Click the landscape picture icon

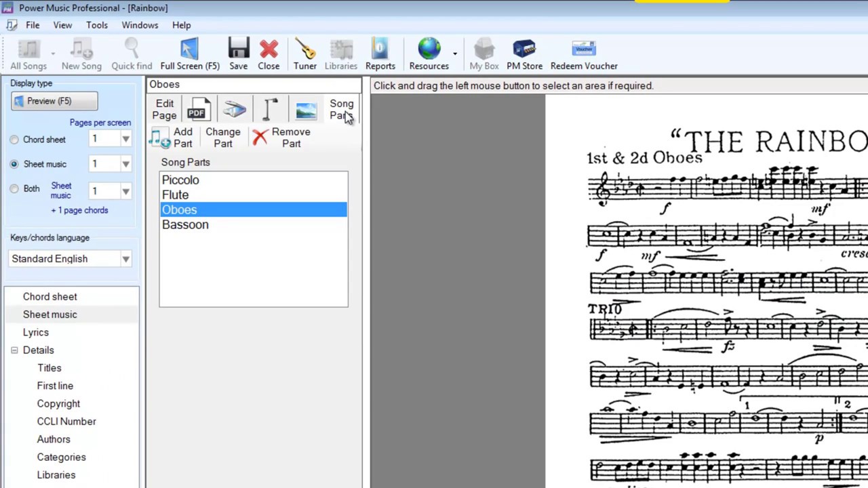[306, 110]
